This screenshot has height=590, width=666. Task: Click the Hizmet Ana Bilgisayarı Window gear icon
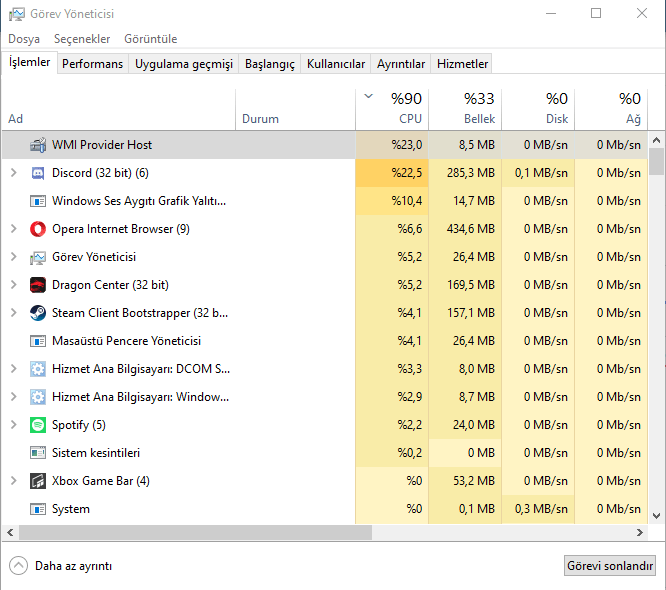click(38, 397)
